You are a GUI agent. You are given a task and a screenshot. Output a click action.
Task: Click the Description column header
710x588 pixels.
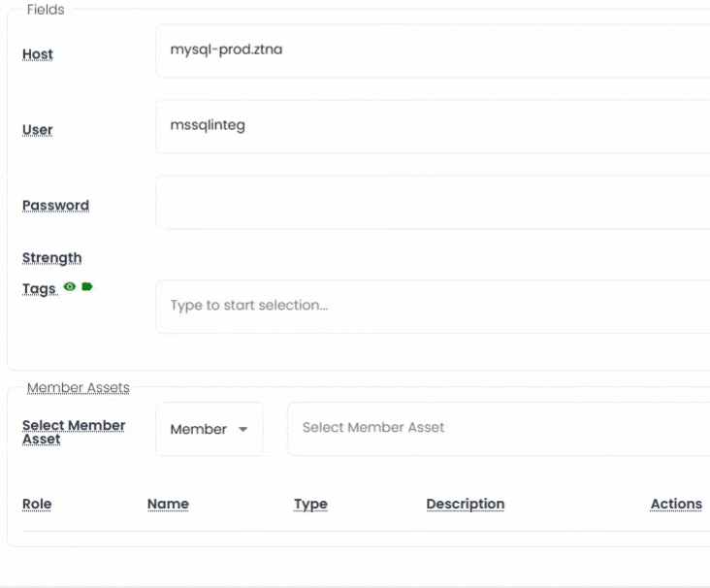coord(465,505)
